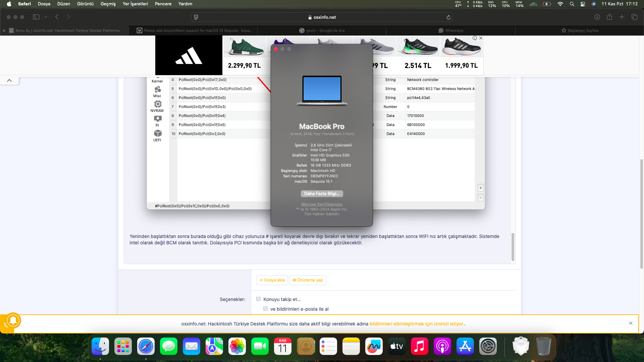Open the App Store from the dock
The width and height of the screenshot is (644, 362).
(465, 346)
